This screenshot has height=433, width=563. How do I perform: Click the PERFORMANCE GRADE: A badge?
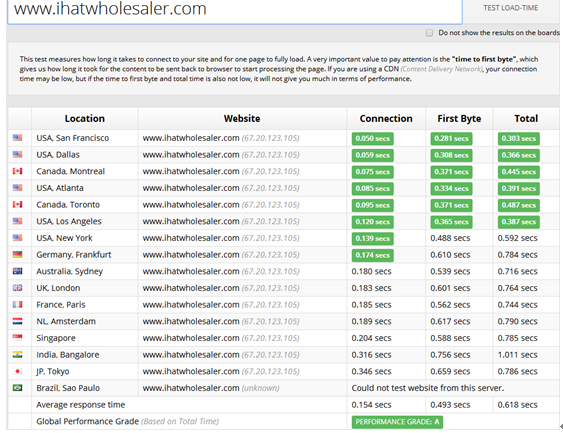click(x=397, y=422)
